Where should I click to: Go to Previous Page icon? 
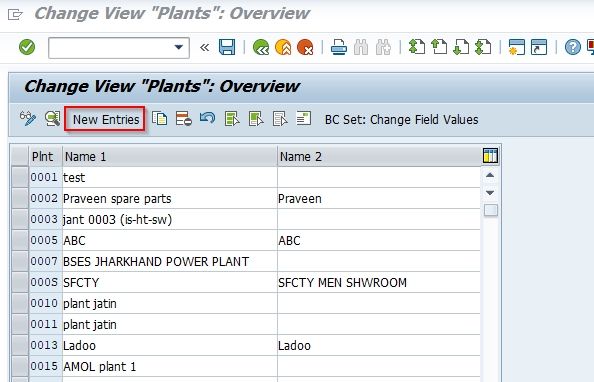pos(439,47)
